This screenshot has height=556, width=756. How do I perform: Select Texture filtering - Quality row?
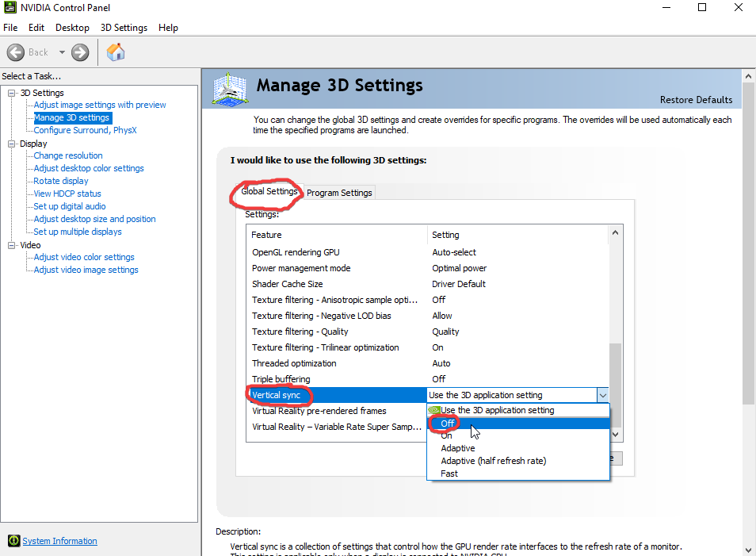(x=428, y=332)
